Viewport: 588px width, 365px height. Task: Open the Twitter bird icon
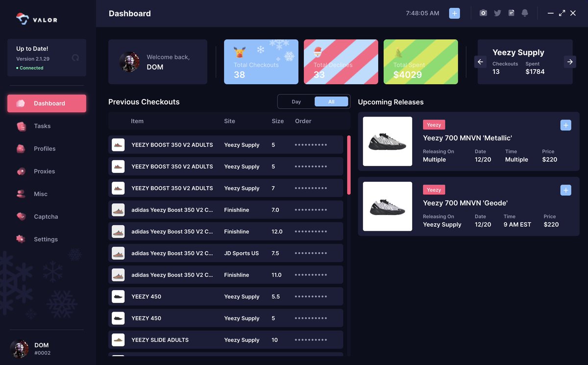[x=497, y=13]
